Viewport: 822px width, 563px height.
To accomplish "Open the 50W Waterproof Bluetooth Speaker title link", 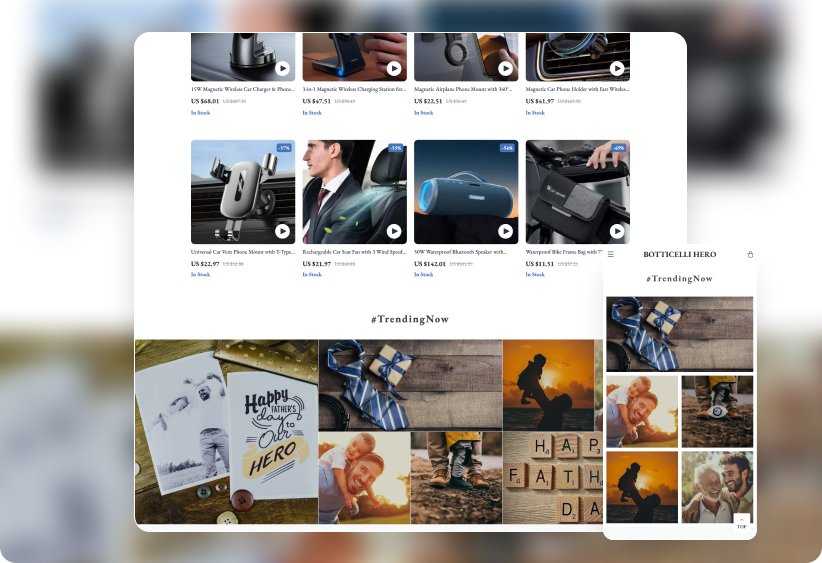I will pos(460,252).
